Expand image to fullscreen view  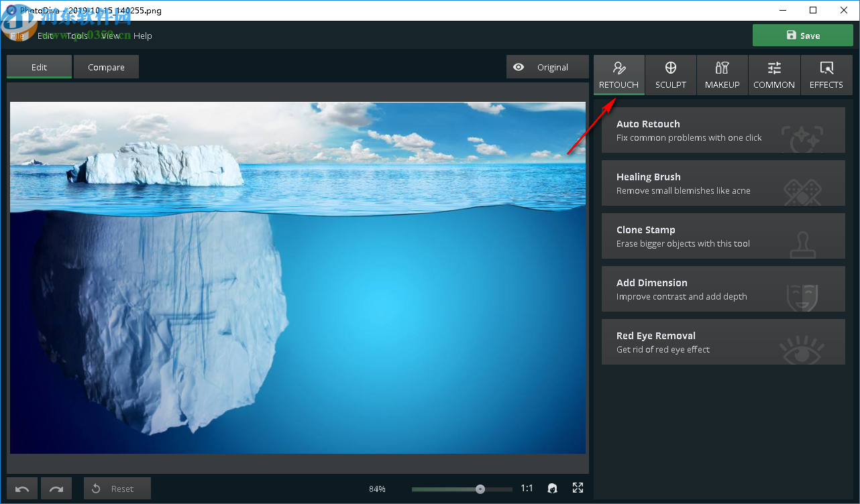coord(578,488)
